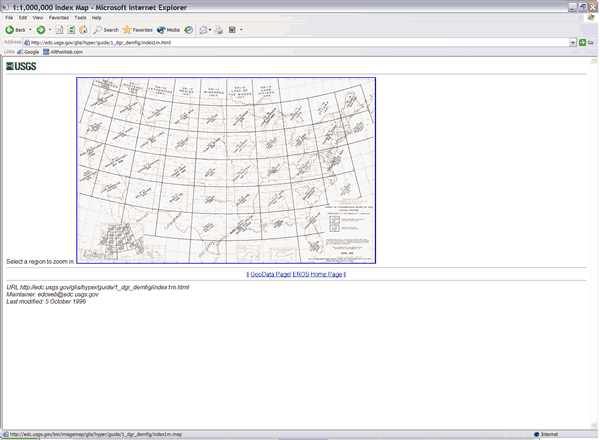
Task: Open the Tools menu
Action: [80, 18]
